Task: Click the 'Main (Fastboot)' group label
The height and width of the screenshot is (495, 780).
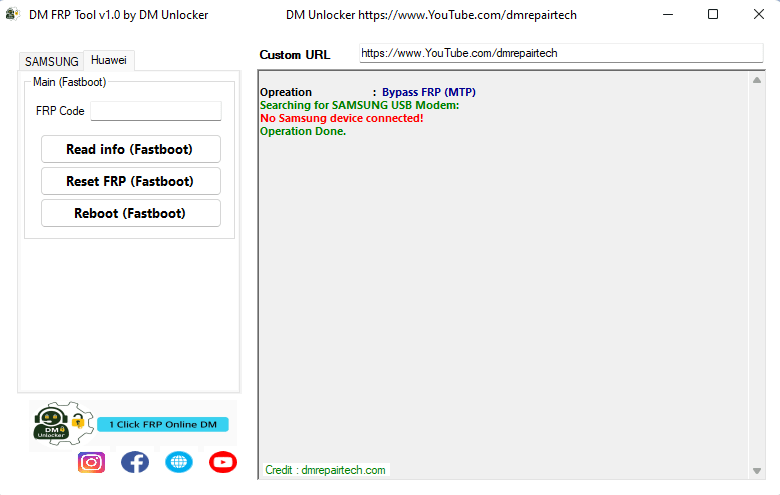Action: 70,82
